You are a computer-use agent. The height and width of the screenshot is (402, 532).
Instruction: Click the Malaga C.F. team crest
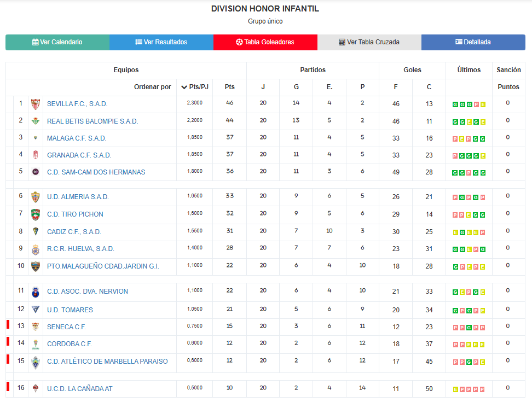35,138
